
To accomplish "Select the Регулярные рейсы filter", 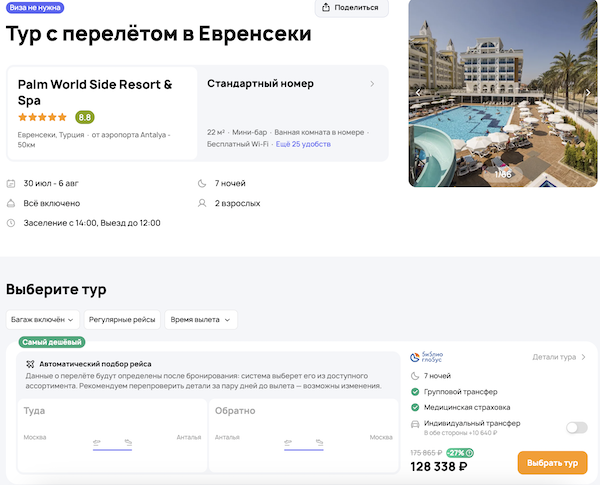I will 122,320.
